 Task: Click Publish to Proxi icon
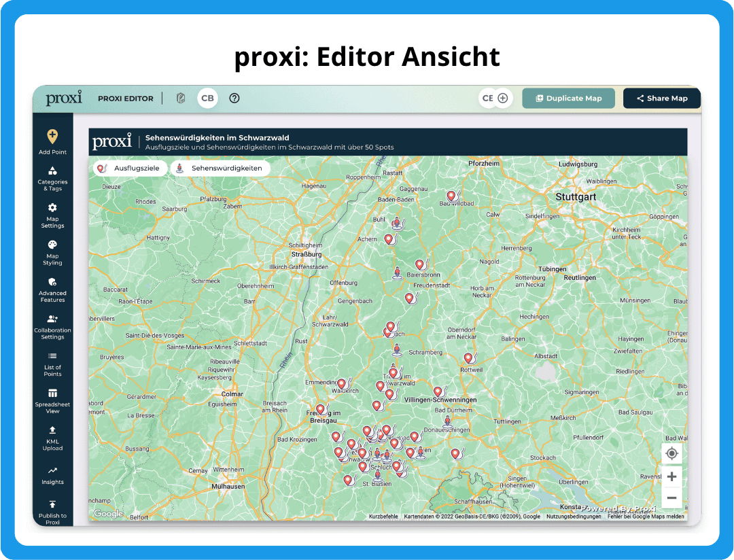click(x=52, y=504)
